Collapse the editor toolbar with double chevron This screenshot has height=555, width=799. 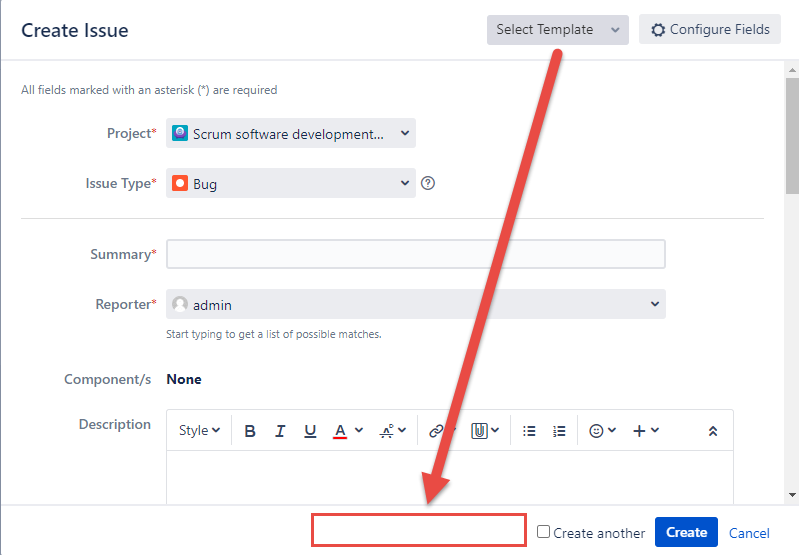click(713, 431)
